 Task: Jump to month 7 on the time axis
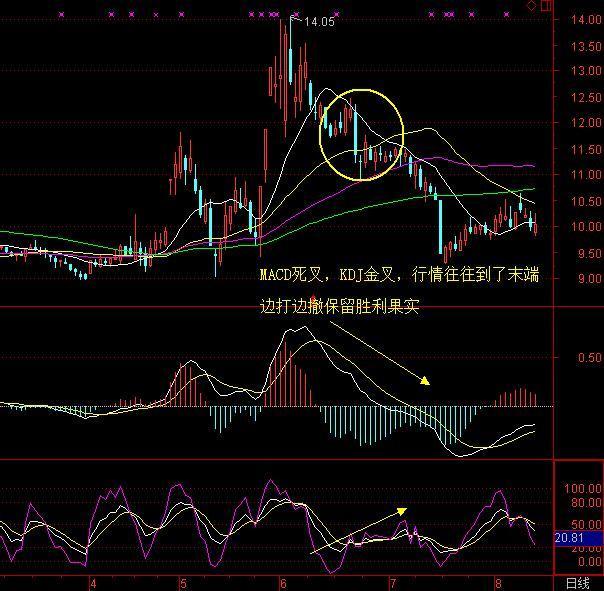pyautogui.click(x=394, y=582)
